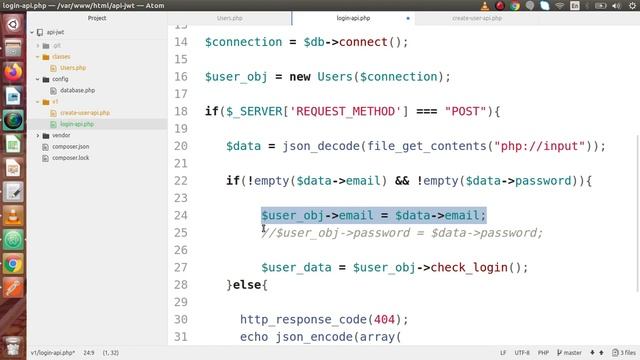Open the Files manager in the dock
Viewport: 640px width, 360px height.
13,49
